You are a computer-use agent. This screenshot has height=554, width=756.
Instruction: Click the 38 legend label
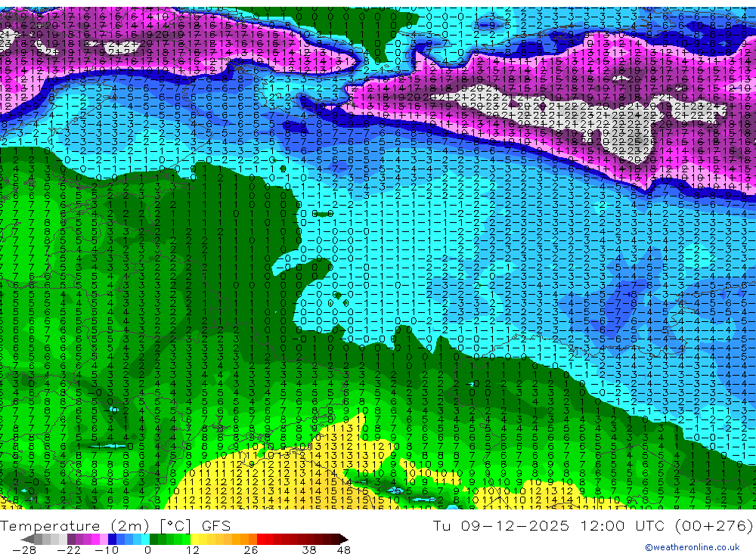(309, 550)
